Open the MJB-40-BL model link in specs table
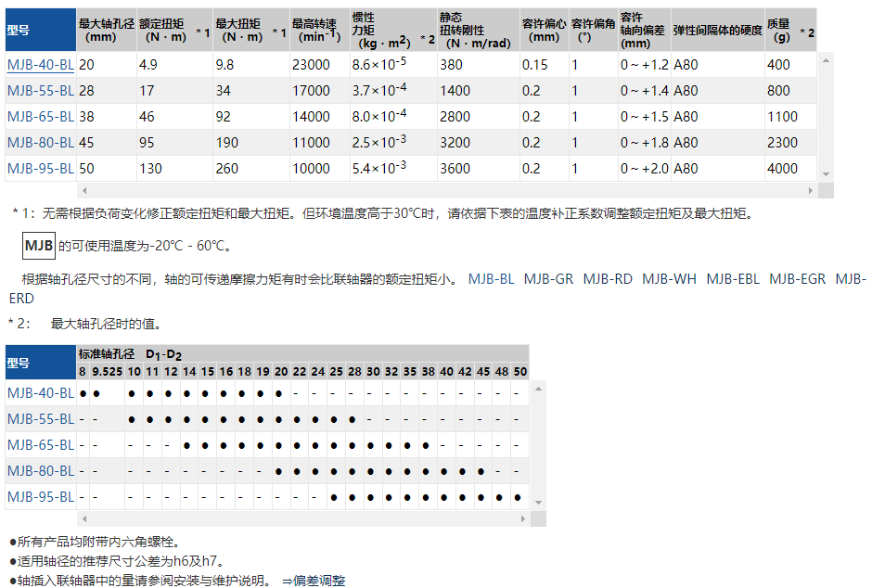The image size is (872, 588). (x=40, y=65)
